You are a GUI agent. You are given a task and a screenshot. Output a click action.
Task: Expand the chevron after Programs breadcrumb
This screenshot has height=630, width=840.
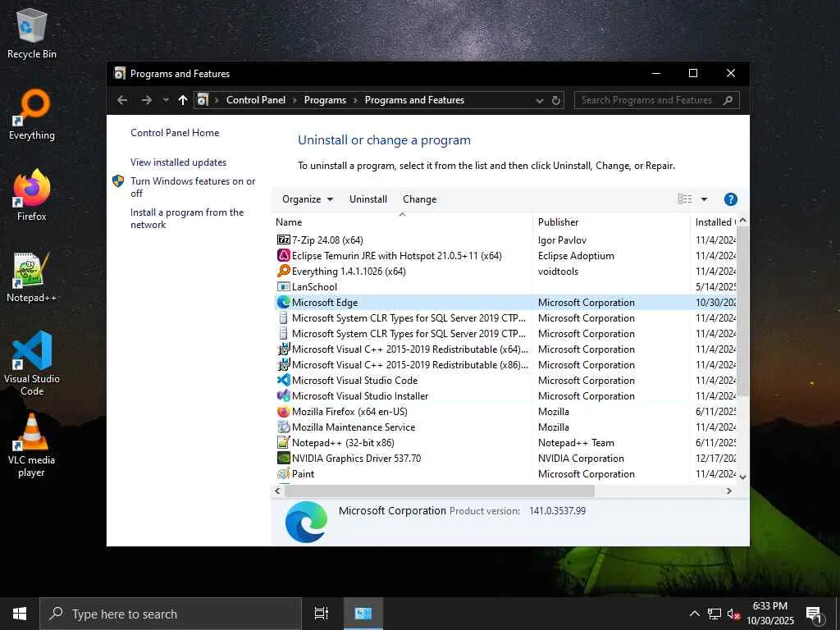355,100
